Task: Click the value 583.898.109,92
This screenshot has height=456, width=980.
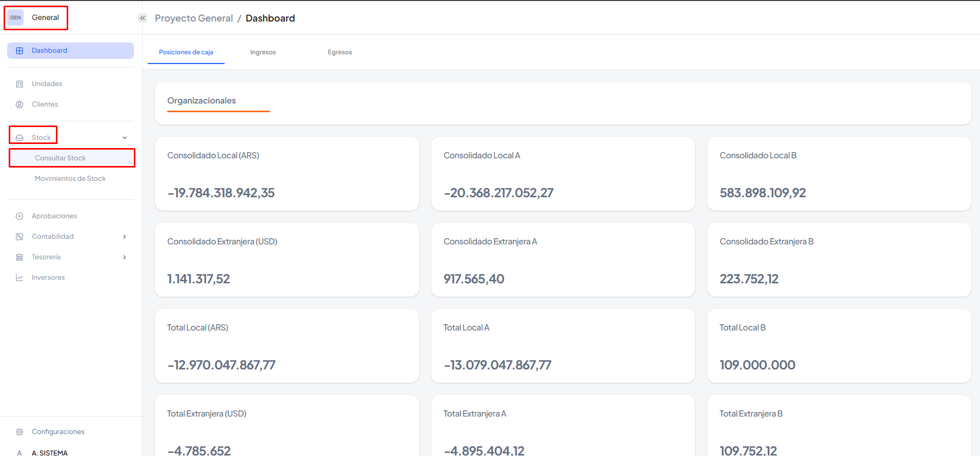Action: pyautogui.click(x=763, y=193)
